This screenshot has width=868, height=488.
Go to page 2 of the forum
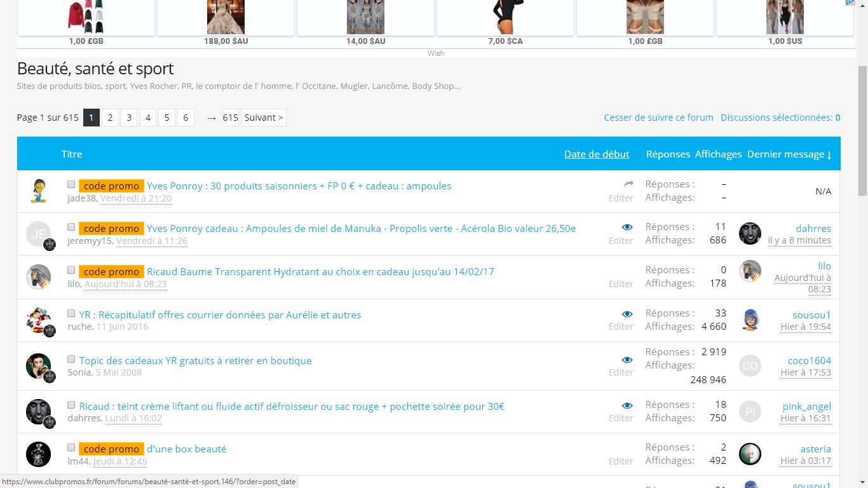[110, 118]
